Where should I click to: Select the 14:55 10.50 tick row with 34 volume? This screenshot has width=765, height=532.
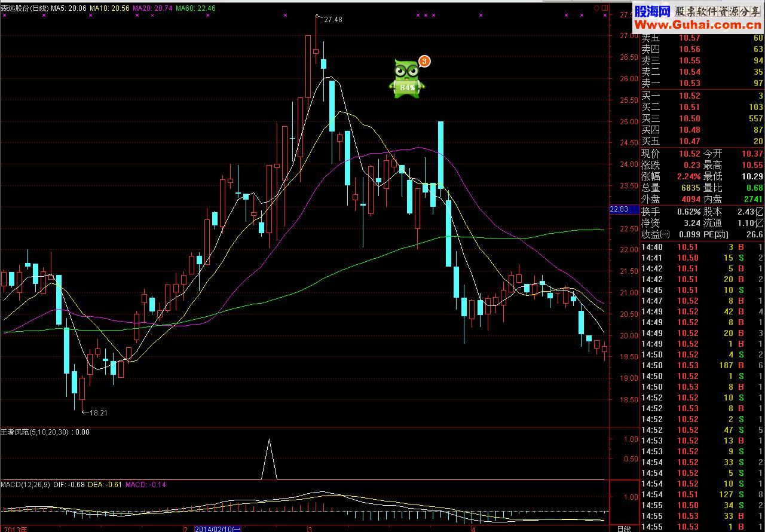[x=702, y=505]
